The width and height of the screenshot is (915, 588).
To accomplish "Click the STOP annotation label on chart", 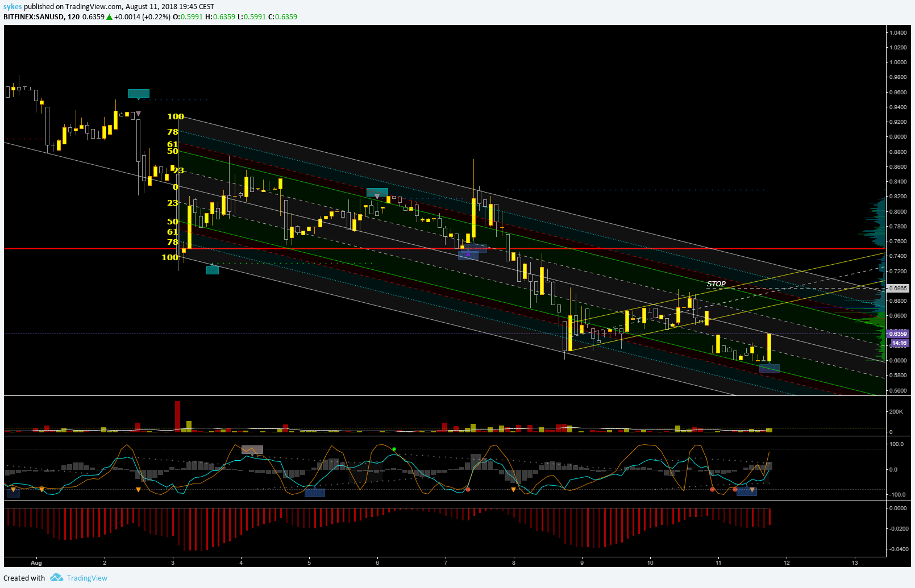I will (716, 283).
